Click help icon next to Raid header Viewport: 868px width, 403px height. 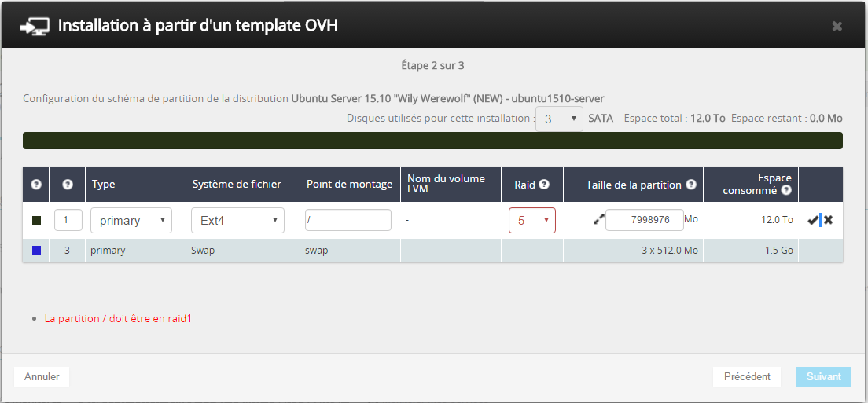543,185
